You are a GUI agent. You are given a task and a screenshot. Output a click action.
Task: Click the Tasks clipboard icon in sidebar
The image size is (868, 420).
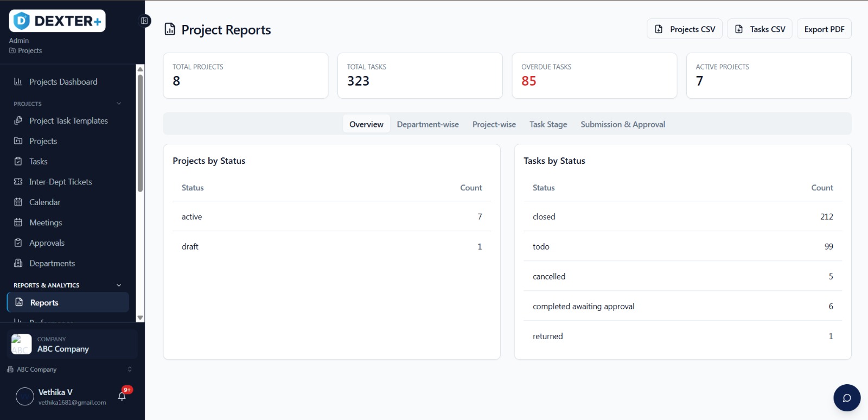pos(18,161)
